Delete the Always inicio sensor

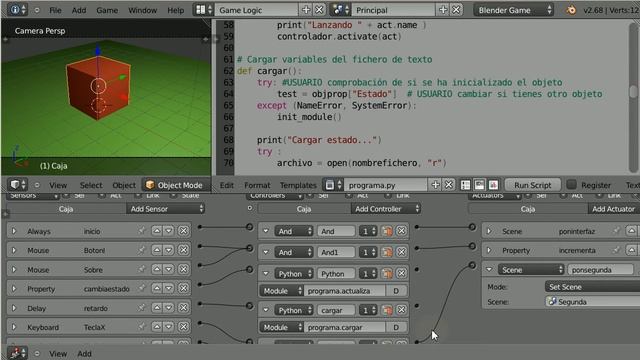click(x=183, y=231)
